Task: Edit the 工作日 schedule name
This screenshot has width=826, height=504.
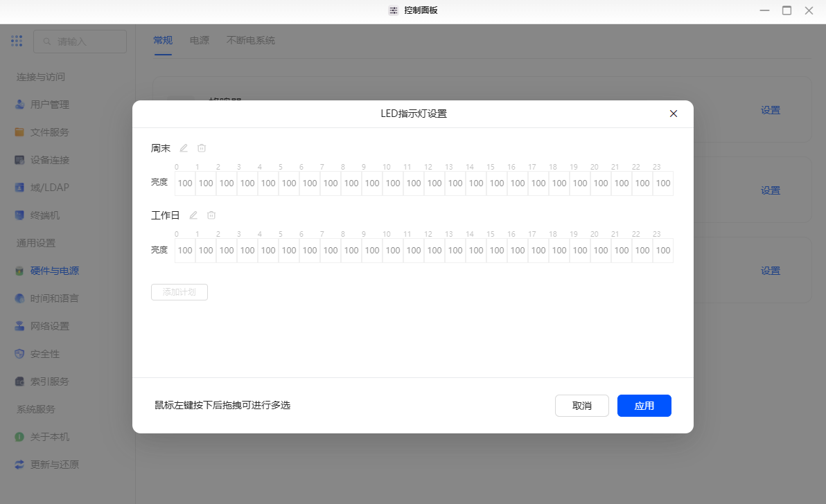Action: pyautogui.click(x=193, y=215)
